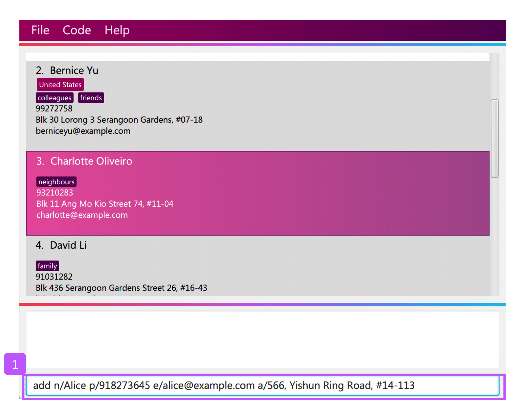Image resolution: width=532 pixels, height=419 pixels.
Task: Open the File menu
Action: 40,30
